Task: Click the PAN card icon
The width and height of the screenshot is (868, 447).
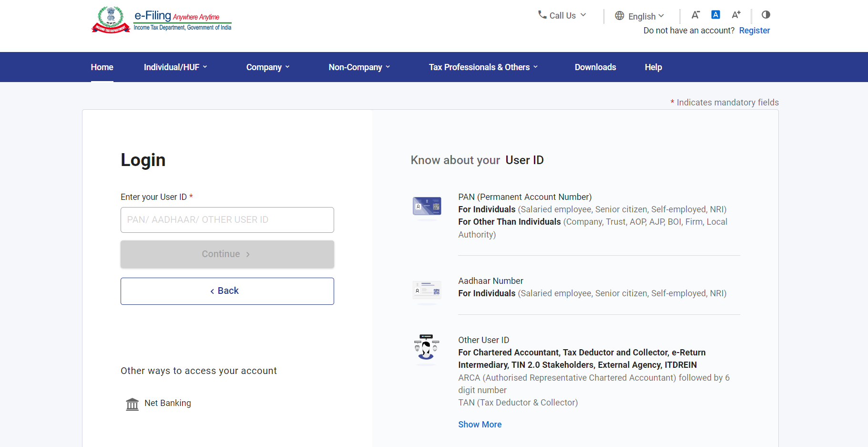Action: pos(427,207)
